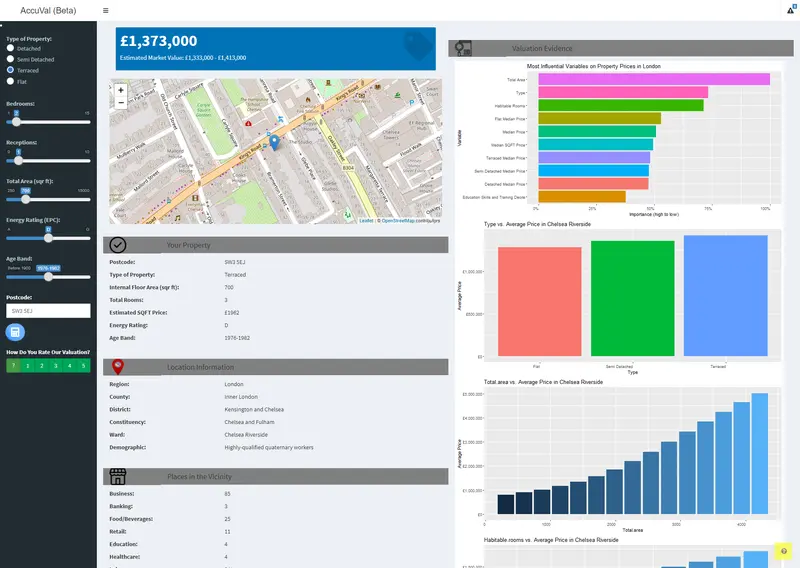
Task: Click the Business count 85
Action: click(228, 493)
